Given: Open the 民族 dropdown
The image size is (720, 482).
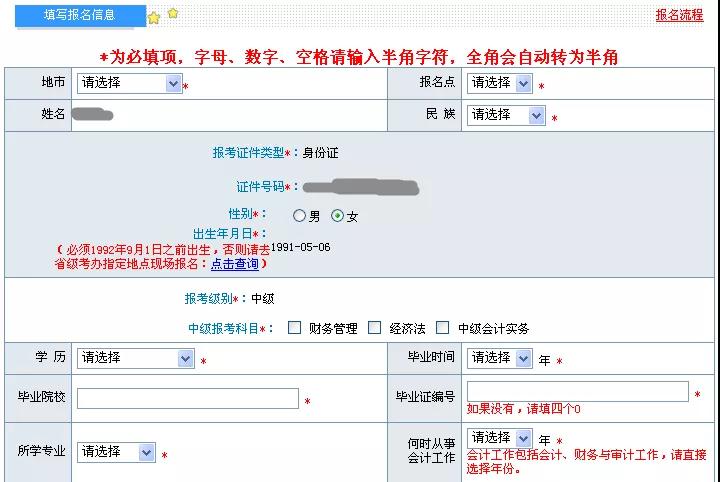Looking at the screenshot, I should point(506,115).
